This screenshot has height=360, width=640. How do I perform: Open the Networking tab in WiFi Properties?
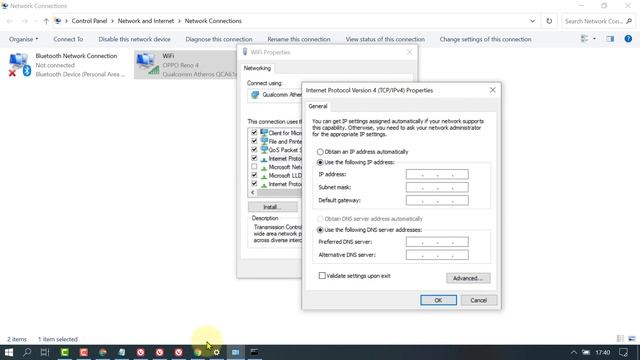pos(257,68)
